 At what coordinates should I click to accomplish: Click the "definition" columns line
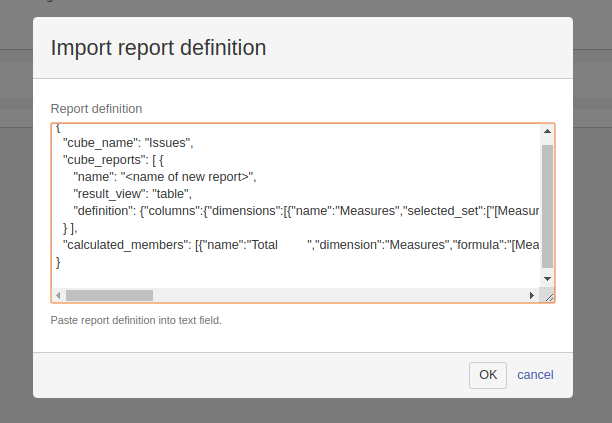(x=300, y=211)
